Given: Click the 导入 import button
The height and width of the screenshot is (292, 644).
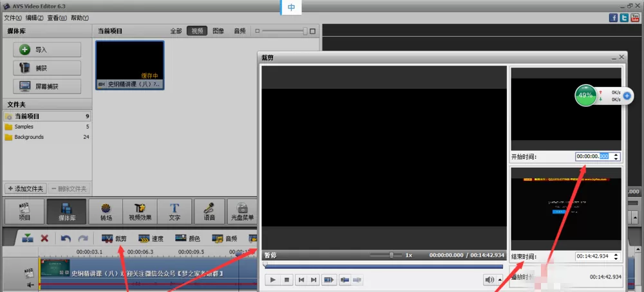Looking at the screenshot, I should 47,50.
